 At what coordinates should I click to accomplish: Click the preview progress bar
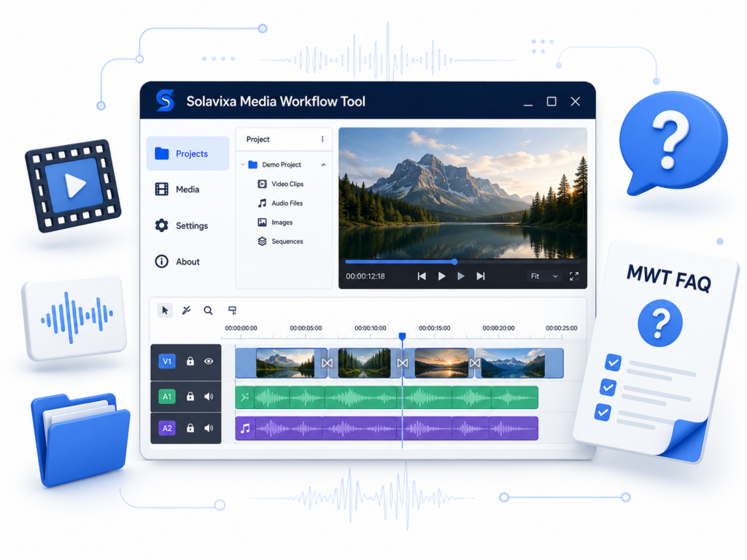click(462, 262)
